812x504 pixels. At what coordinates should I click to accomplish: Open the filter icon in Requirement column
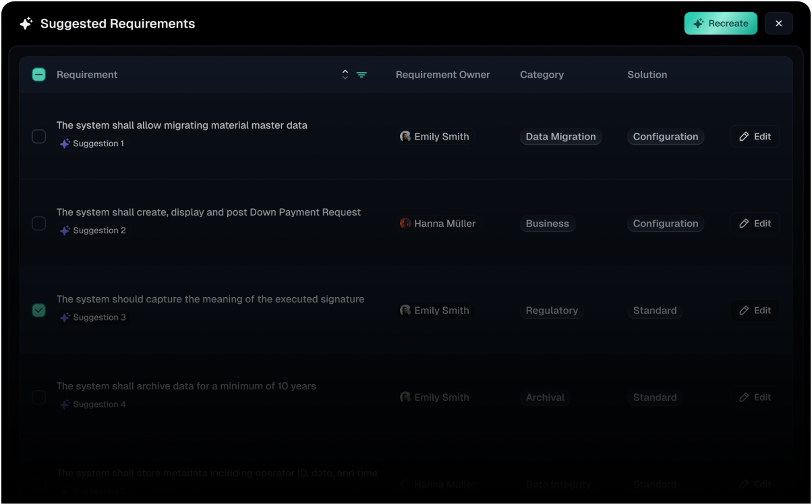(361, 75)
